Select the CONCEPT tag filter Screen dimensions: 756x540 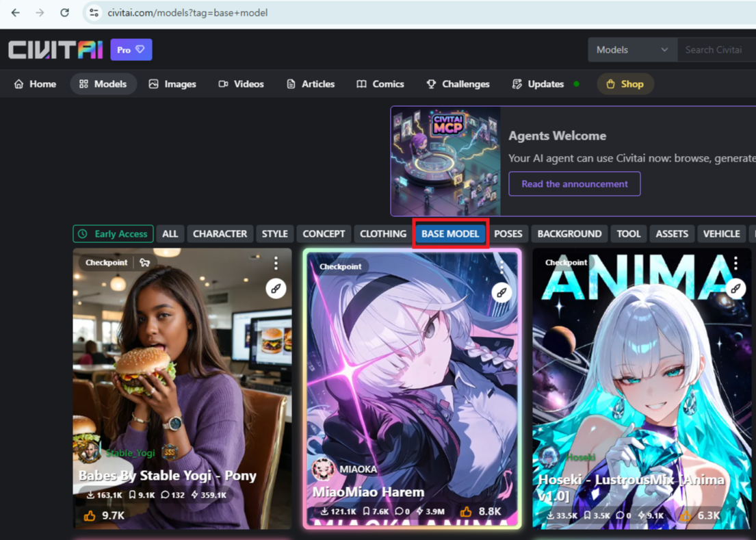(x=324, y=234)
